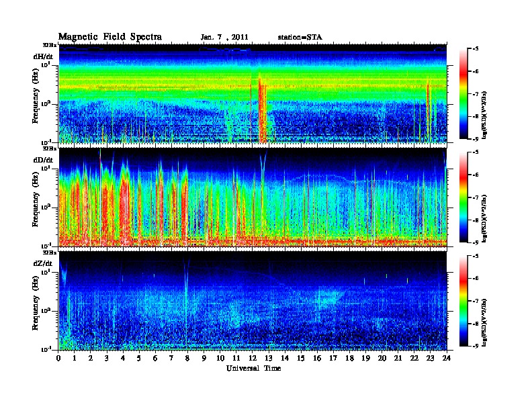Click hour tick label "22" on time axis
532x411 pixels.
[414, 358]
